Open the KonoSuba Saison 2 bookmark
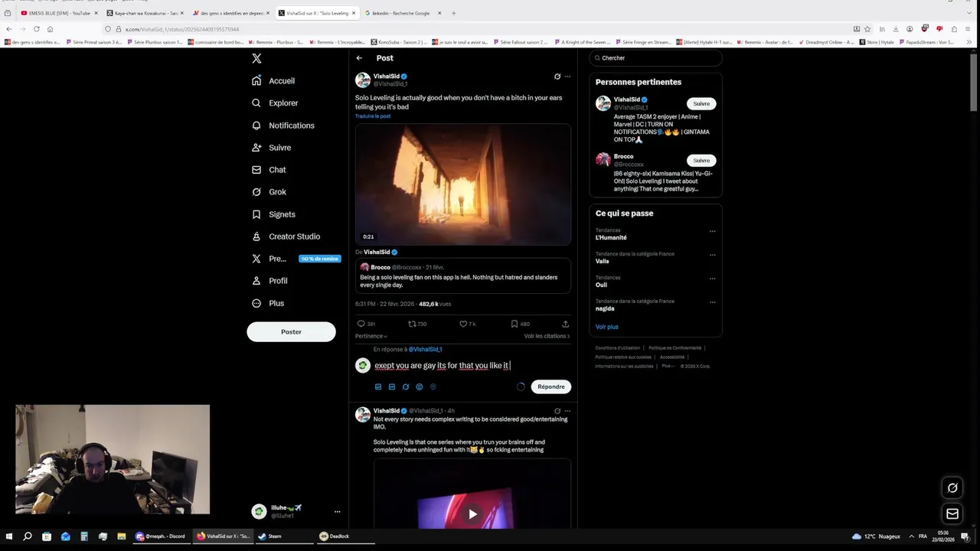This screenshot has height=551, width=980. click(x=398, y=42)
